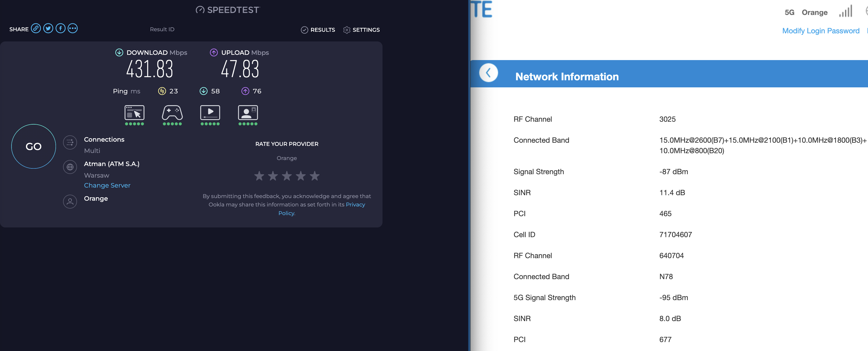Share result on Twitter
Viewport: 868px width, 351px height.
point(48,29)
